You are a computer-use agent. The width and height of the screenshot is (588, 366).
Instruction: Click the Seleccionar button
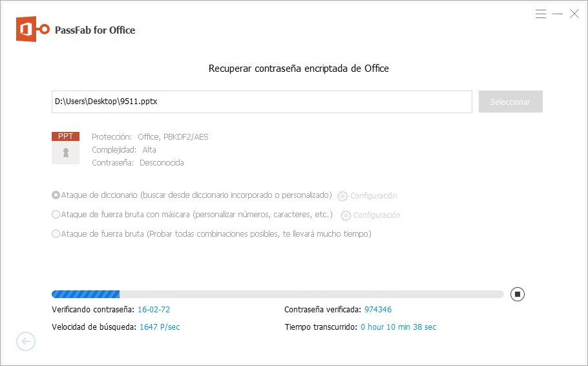click(x=510, y=102)
